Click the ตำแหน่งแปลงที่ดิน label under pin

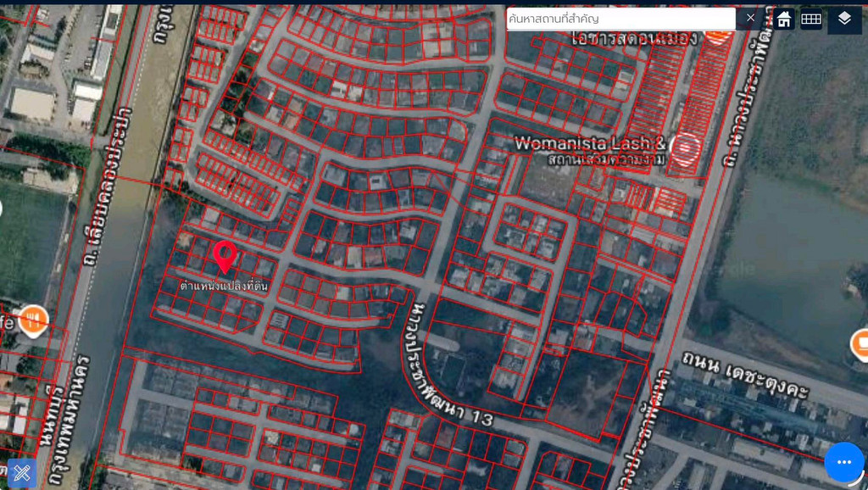point(224,286)
